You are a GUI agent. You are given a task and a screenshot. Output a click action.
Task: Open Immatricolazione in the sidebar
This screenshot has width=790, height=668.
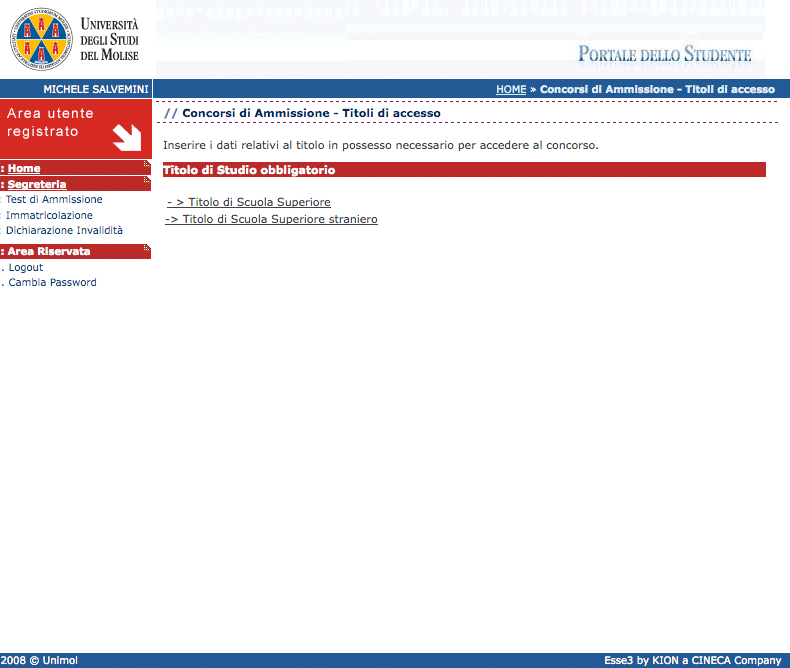point(49,215)
